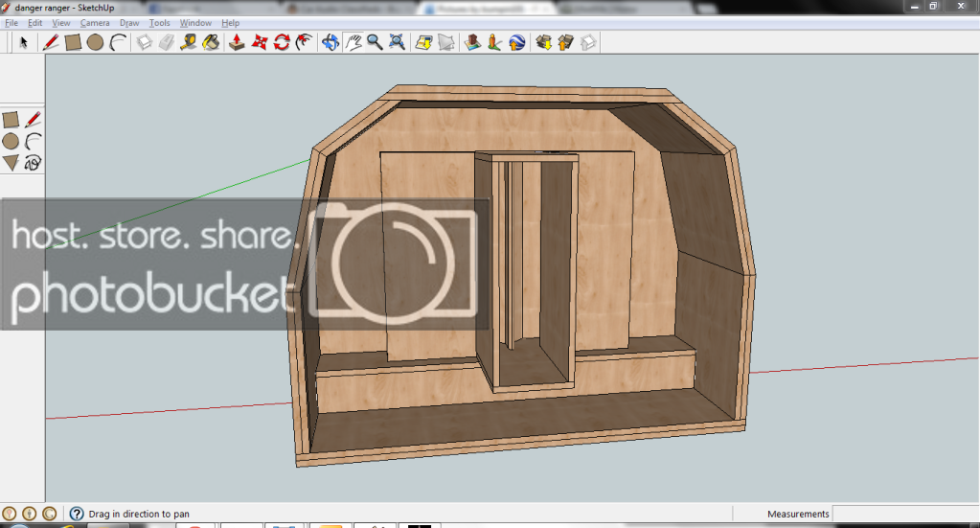The width and height of the screenshot is (980, 528).
Task: Click the help question mark in status bar
Action: 76,515
